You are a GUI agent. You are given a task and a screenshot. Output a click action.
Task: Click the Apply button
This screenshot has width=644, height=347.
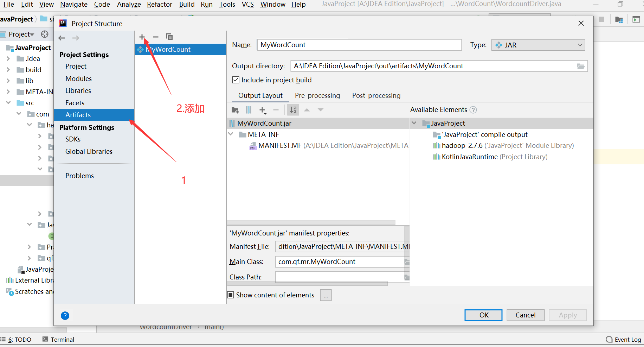tap(568, 315)
